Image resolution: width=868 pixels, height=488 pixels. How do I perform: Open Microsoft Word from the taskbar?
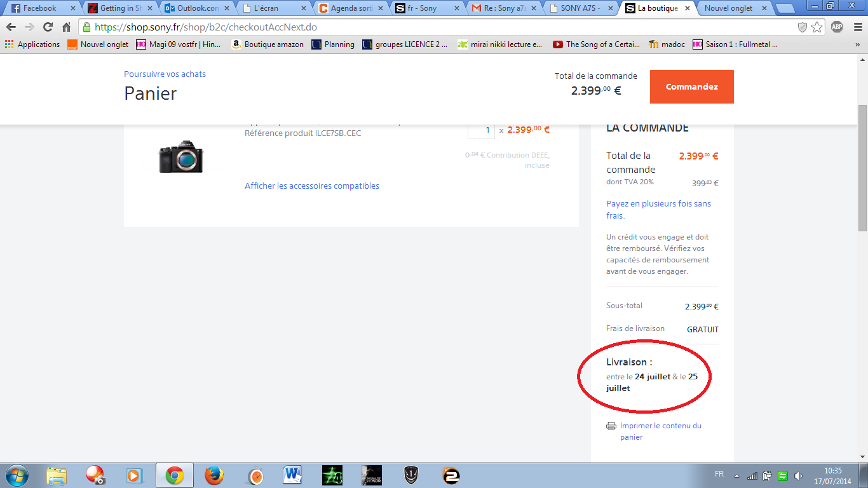point(292,475)
